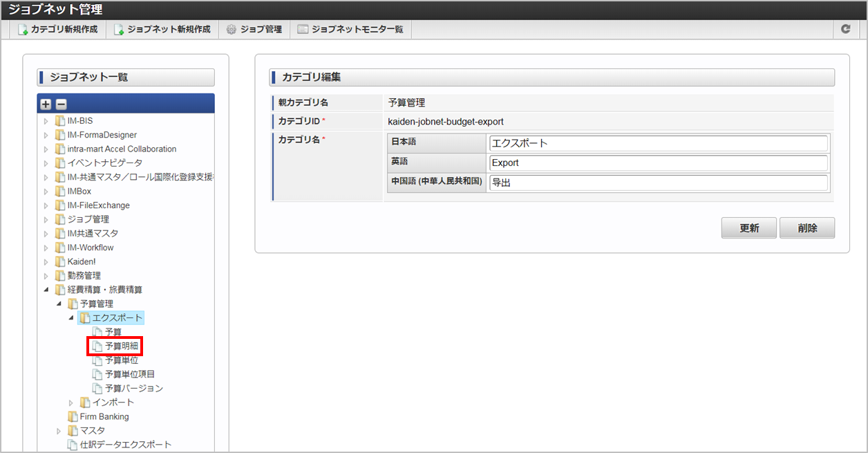Expand the マスタ tree node
The width and height of the screenshot is (868, 453).
[58, 430]
